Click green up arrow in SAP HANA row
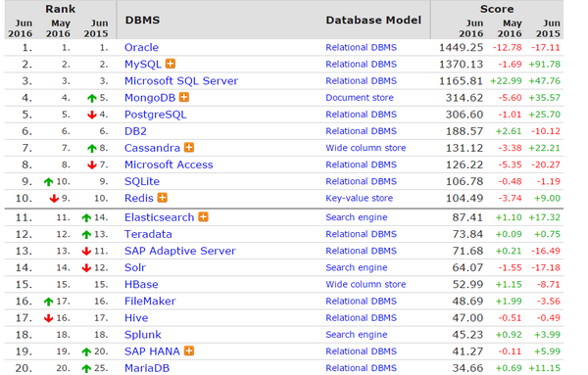The width and height of the screenshot is (588, 375). tap(86, 352)
